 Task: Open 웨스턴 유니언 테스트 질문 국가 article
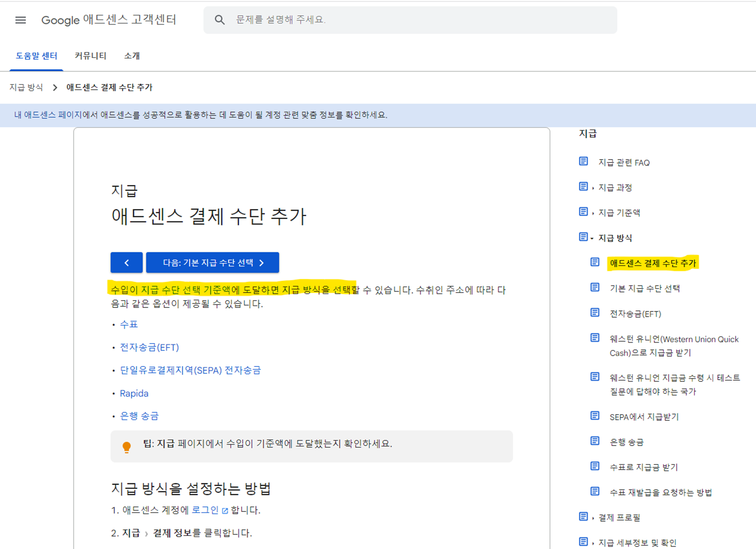[x=675, y=385]
